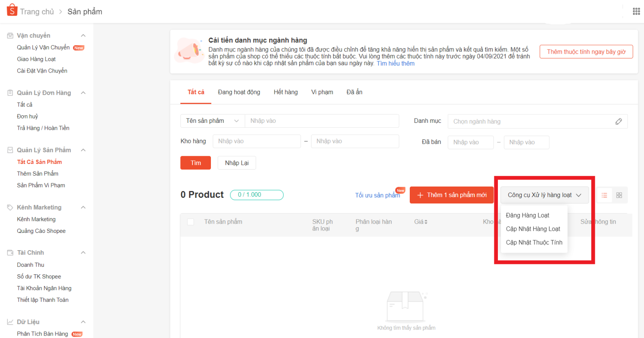This screenshot has height=338, width=644.
Task: Switch to list view icon
Action: (x=604, y=195)
